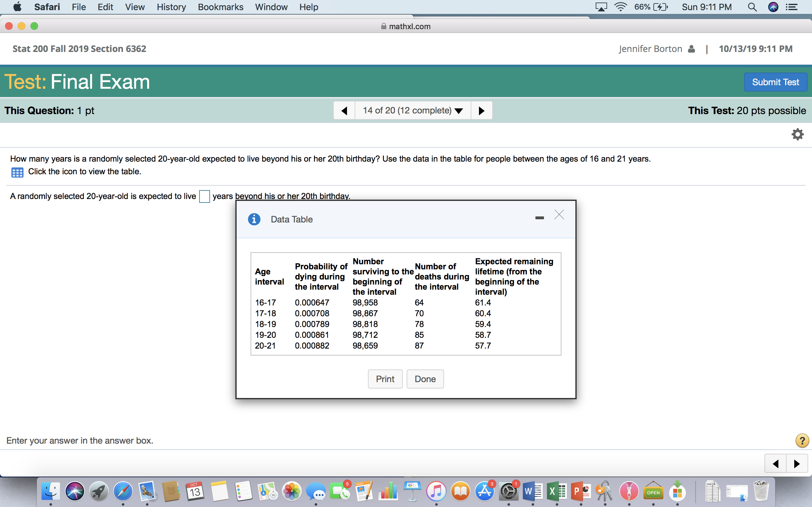Click the answer box for years
The height and width of the screenshot is (507, 812).
click(x=204, y=196)
